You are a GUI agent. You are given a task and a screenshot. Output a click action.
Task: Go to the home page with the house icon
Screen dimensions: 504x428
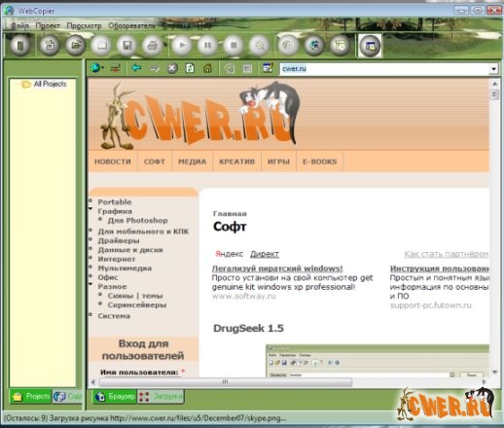click(207, 68)
